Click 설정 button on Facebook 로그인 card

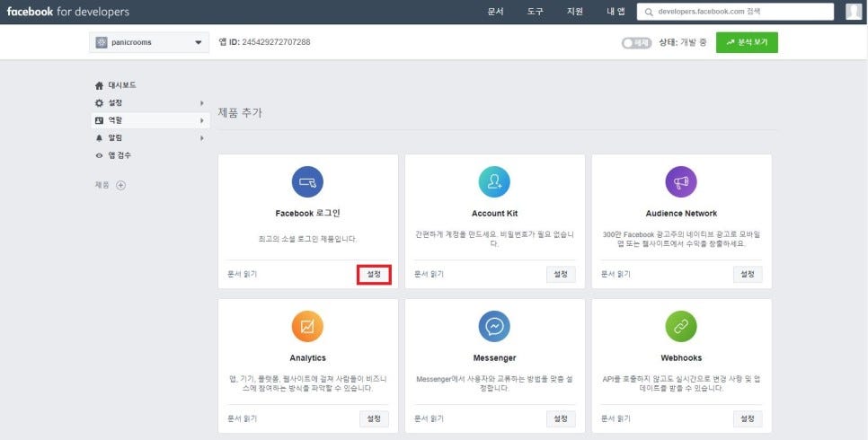[x=374, y=274]
